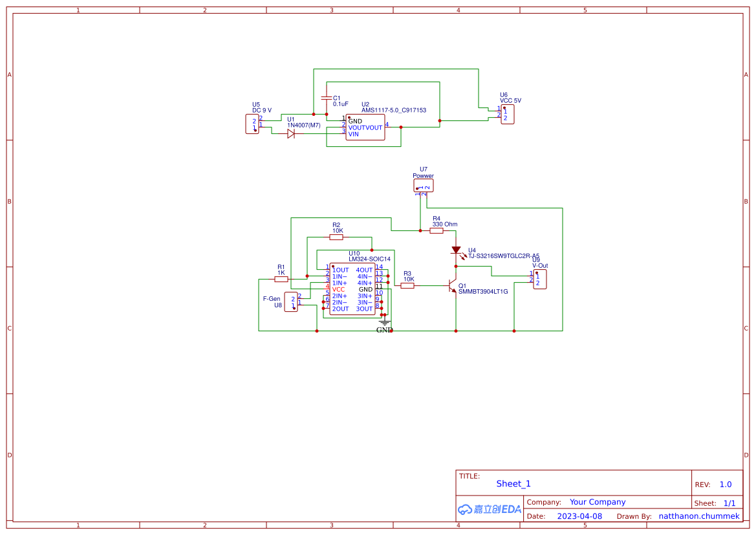Select the AMS1117-5.0 regulator U2
Screen dimensions: 756x535
coord(365,127)
